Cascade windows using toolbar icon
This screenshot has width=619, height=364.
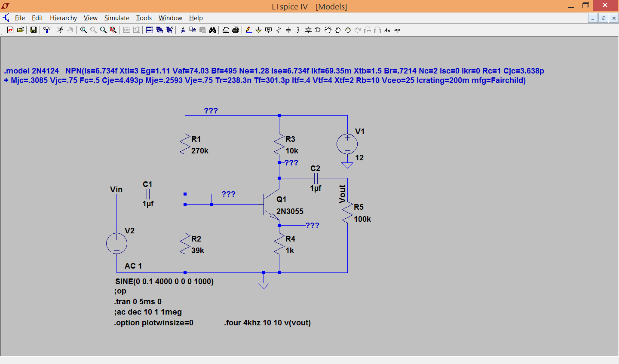pos(159,30)
